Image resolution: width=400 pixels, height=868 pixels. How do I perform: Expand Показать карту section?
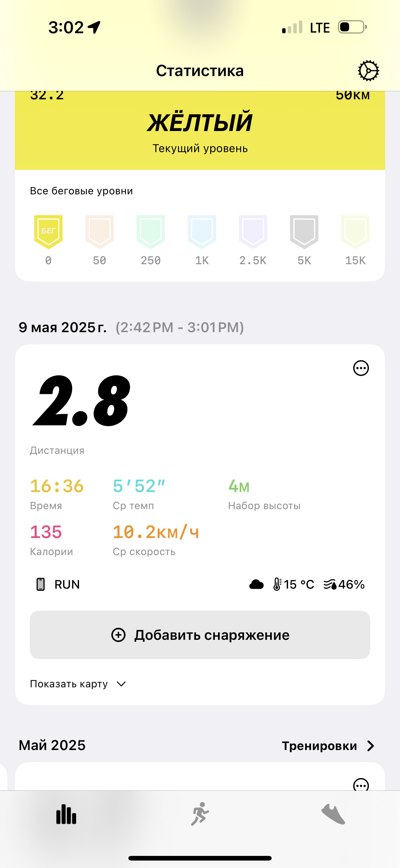click(x=78, y=684)
